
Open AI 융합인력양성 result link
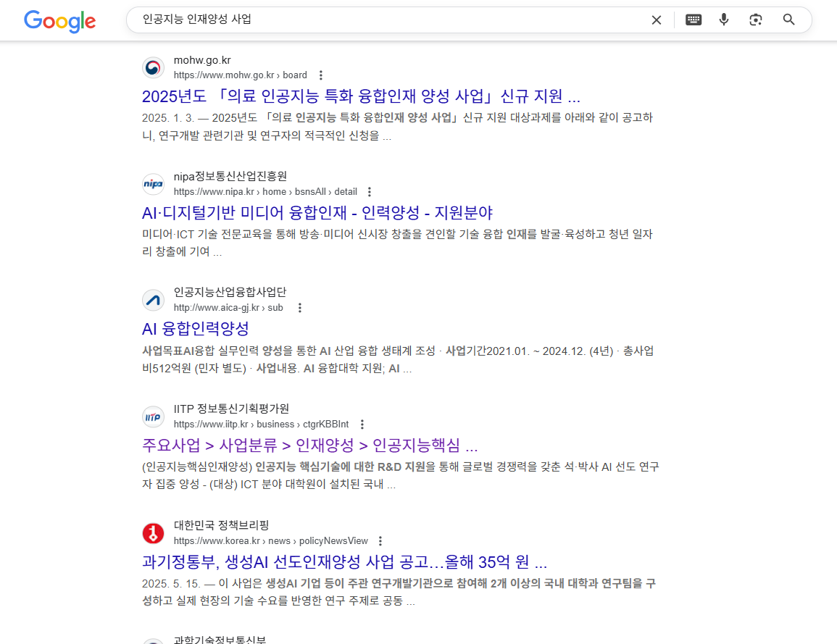click(x=196, y=329)
